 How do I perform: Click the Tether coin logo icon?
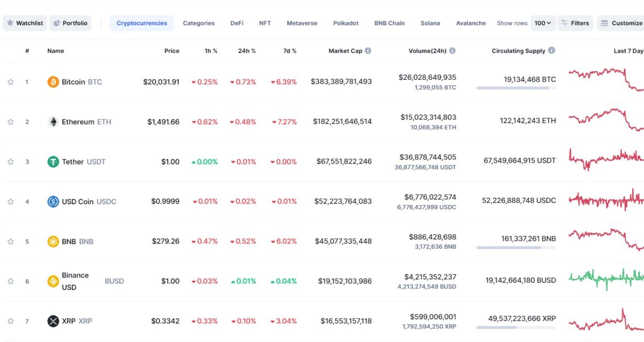click(53, 162)
